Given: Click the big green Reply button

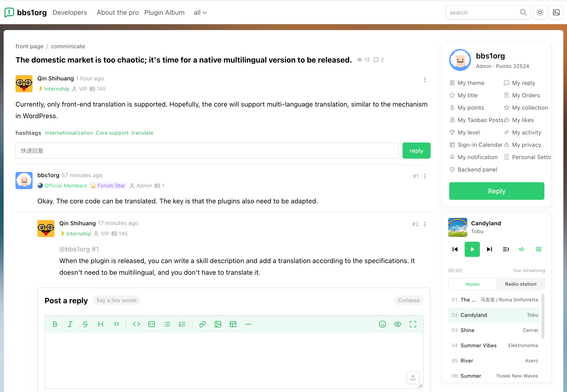Looking at the screenshot, I should pos(497,191).
